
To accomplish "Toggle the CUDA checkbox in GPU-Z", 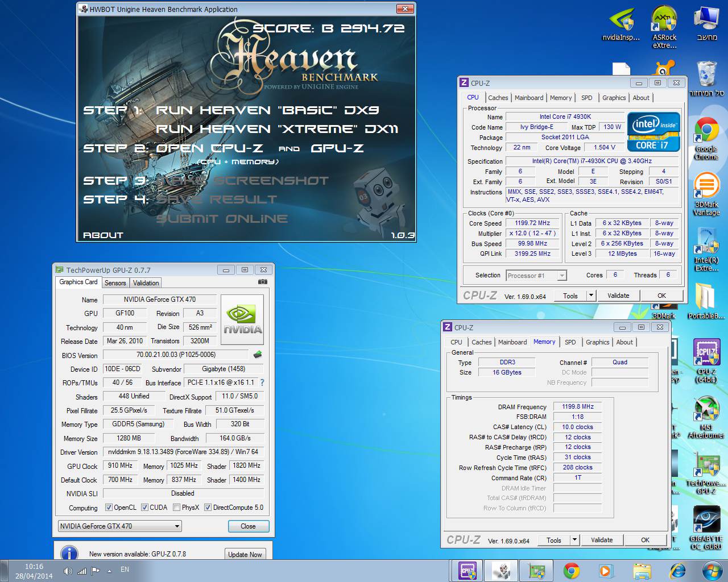I will tap(145, 508).
